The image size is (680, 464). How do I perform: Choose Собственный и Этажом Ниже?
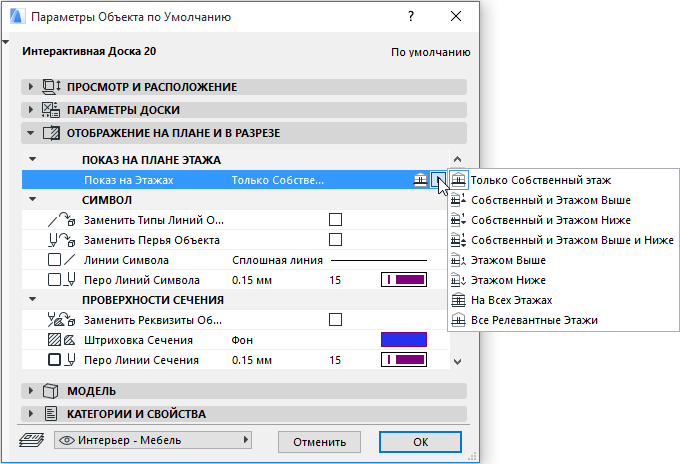(551, 220)
